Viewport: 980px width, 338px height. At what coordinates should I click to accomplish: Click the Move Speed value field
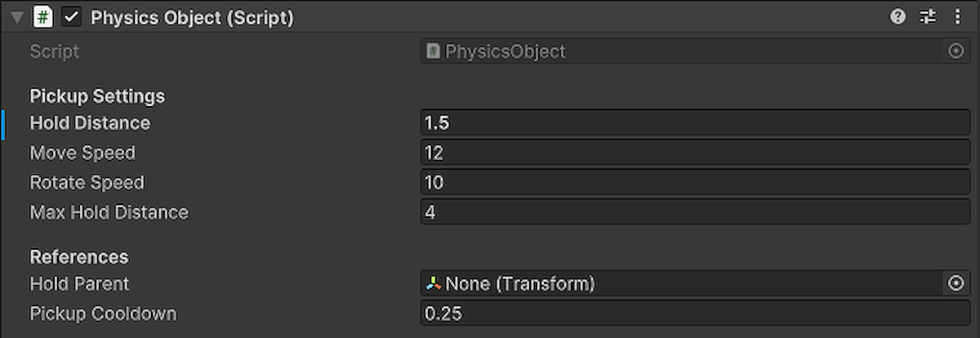[x=694, y=153]
